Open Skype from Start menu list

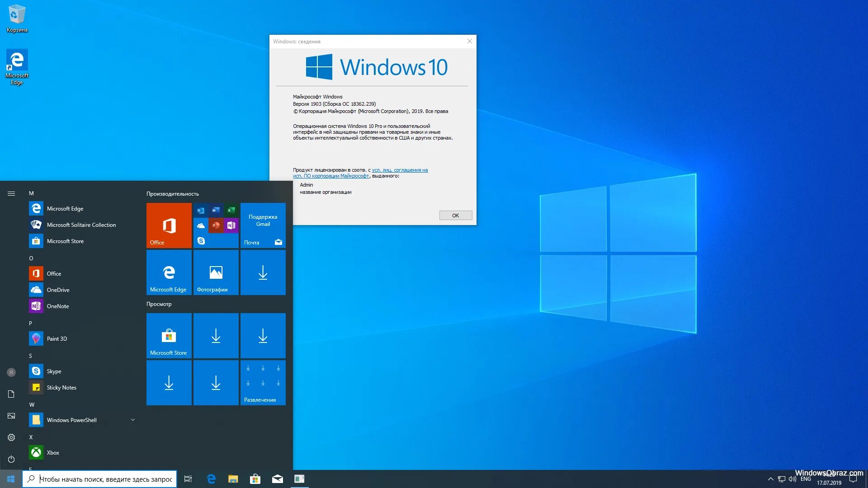tap(53, 371)
